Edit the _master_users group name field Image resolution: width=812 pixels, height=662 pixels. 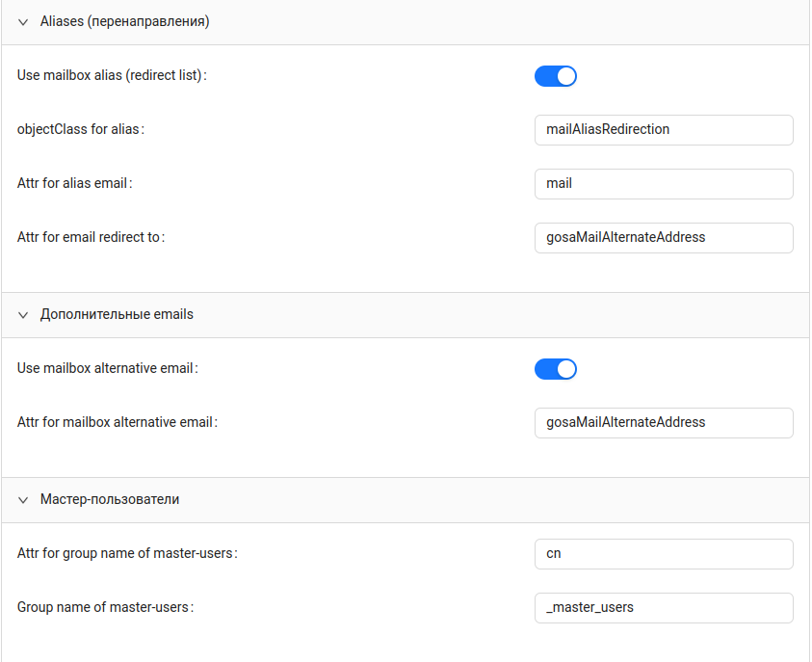663,608
